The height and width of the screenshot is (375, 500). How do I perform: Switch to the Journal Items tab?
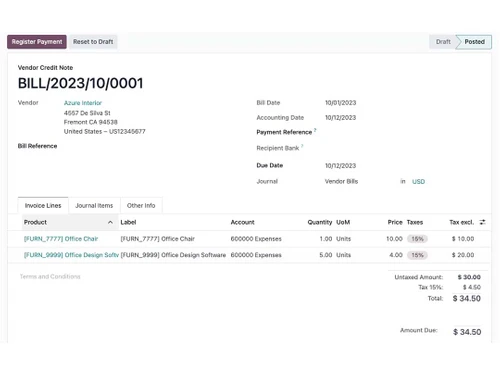point(94,206)
